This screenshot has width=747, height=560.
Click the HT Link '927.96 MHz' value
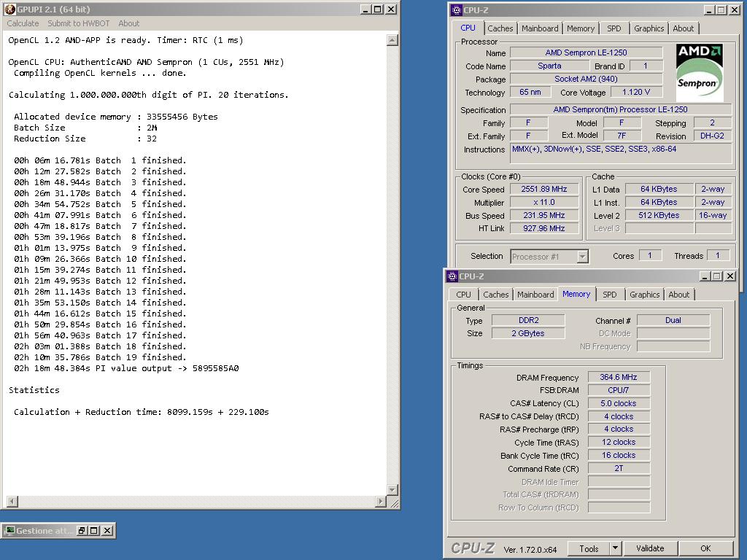coord(544,228)
